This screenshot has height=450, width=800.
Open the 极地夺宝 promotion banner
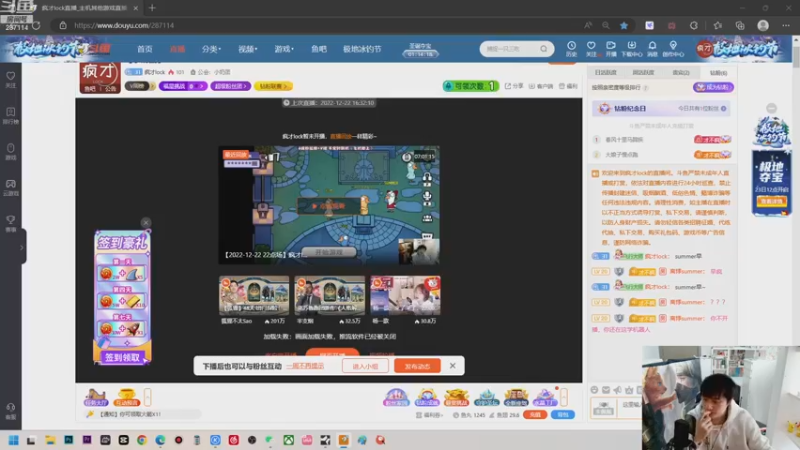pos(771,183)
